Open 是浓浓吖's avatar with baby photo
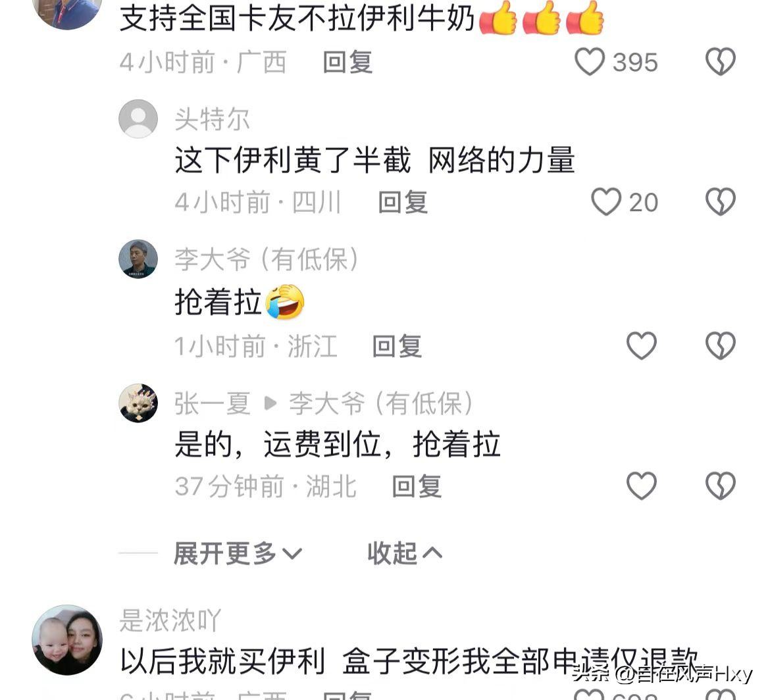The image size is (770, 700). pos(67,639)
